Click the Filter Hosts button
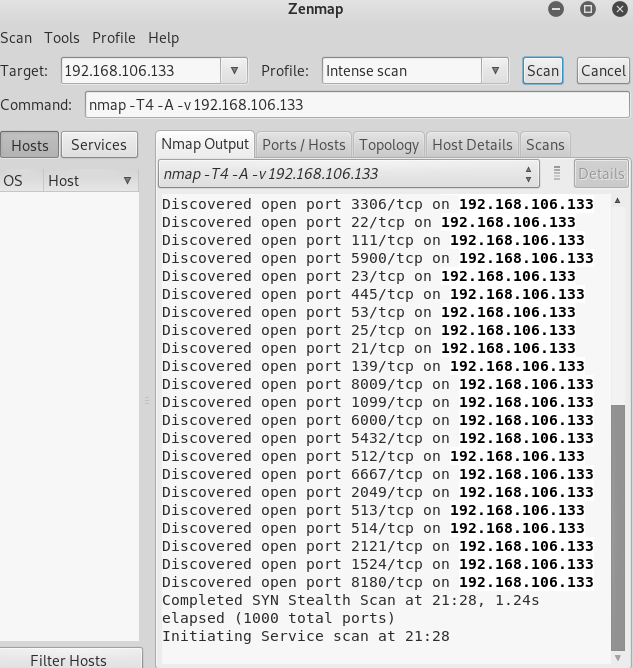 tap(71, 659)
